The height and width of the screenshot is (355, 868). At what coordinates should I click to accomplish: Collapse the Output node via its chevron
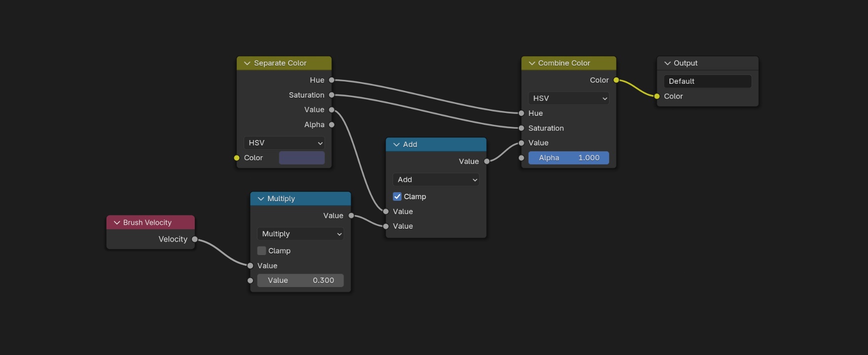coord(667,63)
